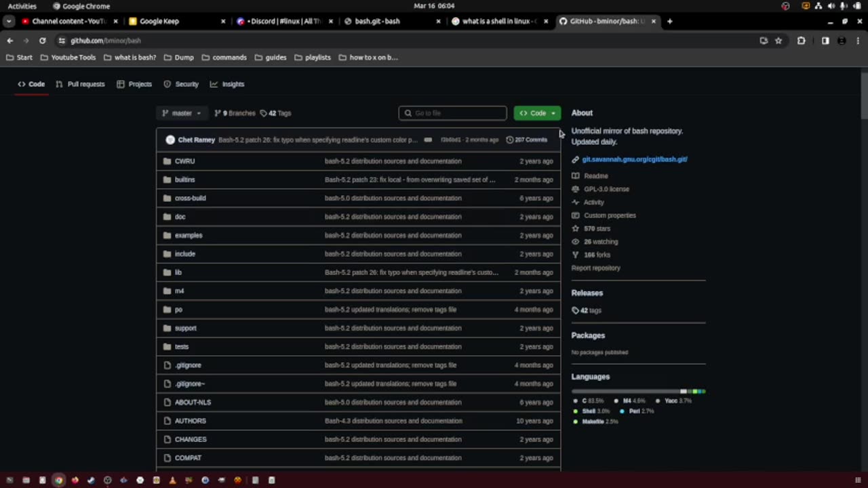This screenshot has width=868, height=488.
Task: Close the Google Keep tab
Action: [x=223, y=21]
